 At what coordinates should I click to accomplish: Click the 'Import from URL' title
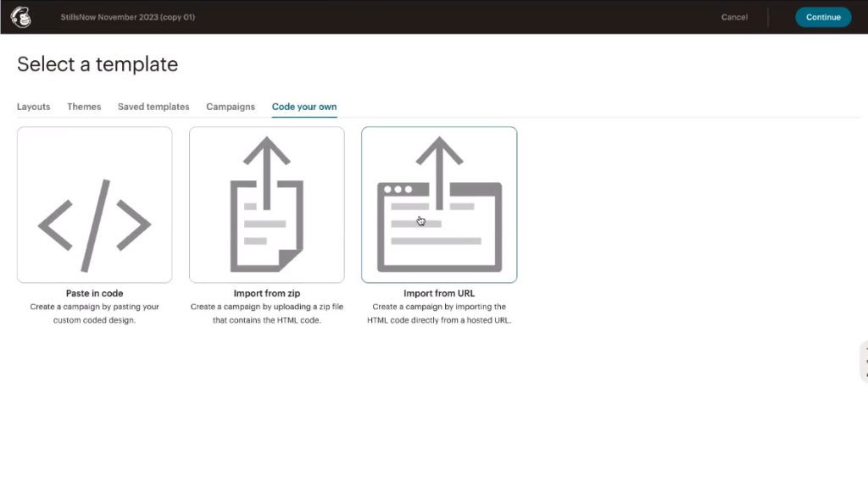click(439, 294)
